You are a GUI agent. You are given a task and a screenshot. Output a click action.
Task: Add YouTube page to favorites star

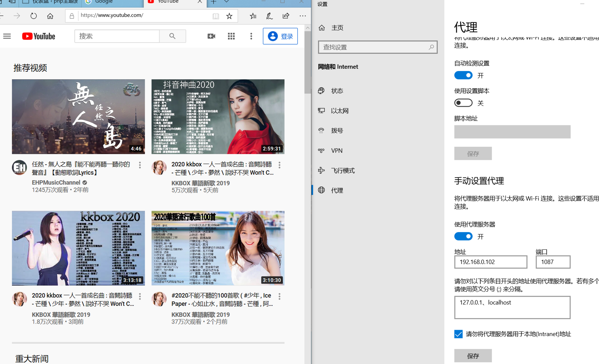click(229, 16)
